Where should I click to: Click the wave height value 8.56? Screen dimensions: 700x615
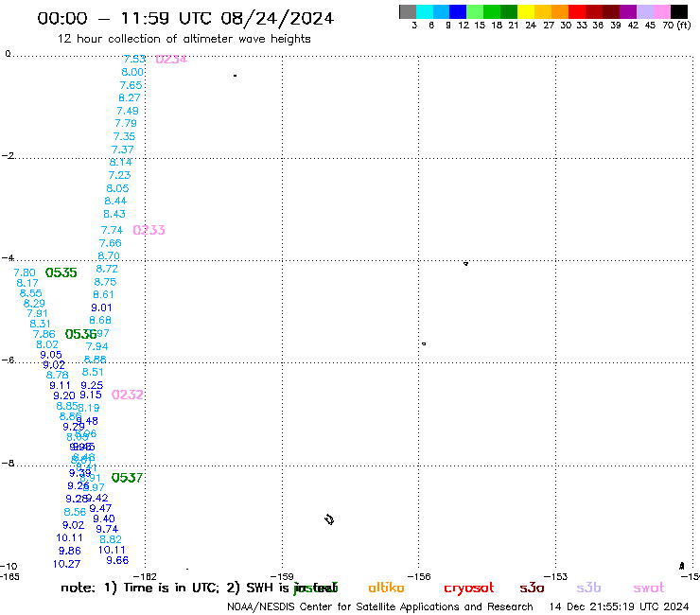(75, 512)
